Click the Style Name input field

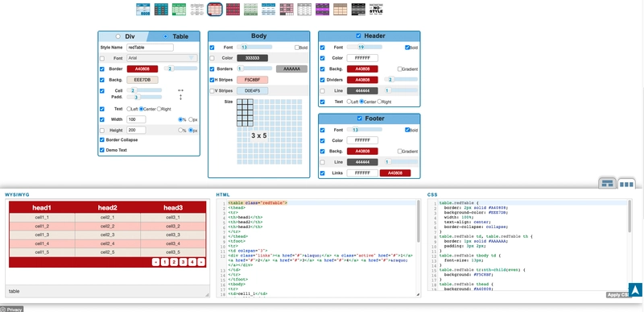point(150,48)
